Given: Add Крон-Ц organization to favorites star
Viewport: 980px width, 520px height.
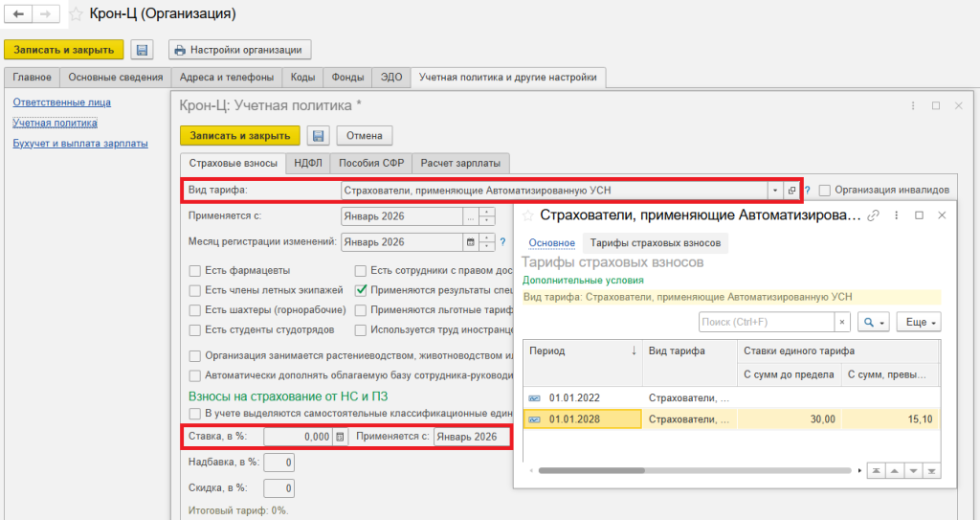Looking at the screenshot, I should click(76, 13).
